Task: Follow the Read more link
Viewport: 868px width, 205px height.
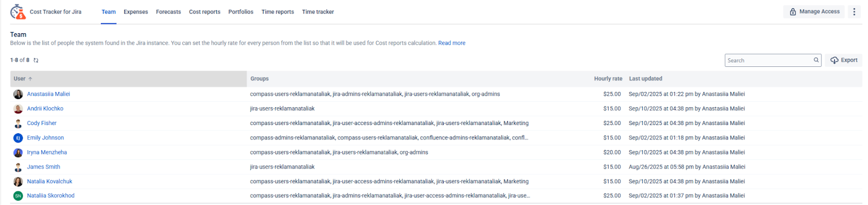Action: [452, 43]
